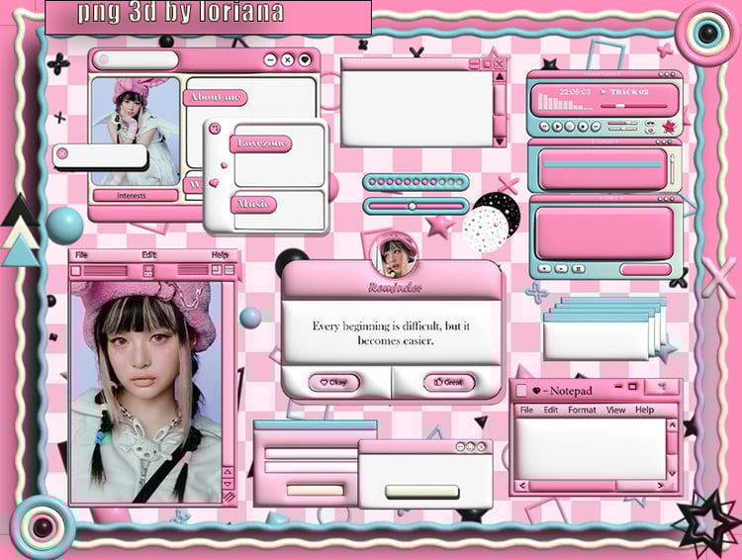Image resolution: width=742 pixels, height=560 pixels.
Task: Click the lower input field in pink dialog
Action: coord(312,468)
